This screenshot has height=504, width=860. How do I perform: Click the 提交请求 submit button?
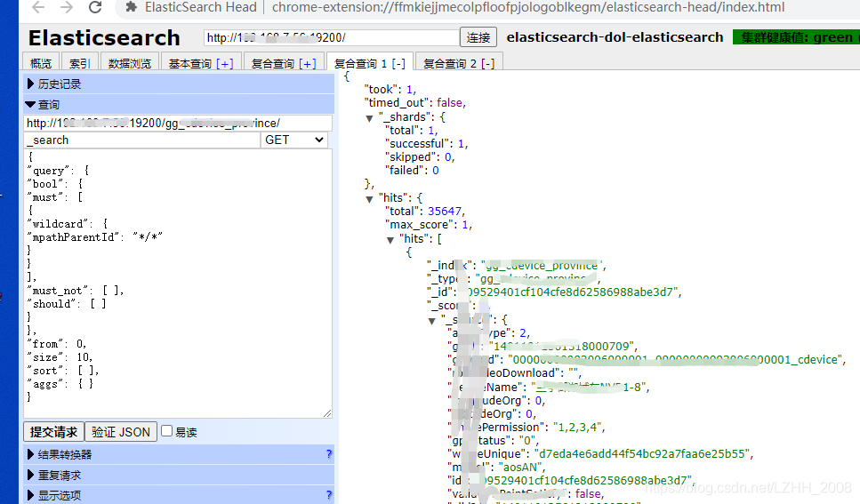point(53,432)
